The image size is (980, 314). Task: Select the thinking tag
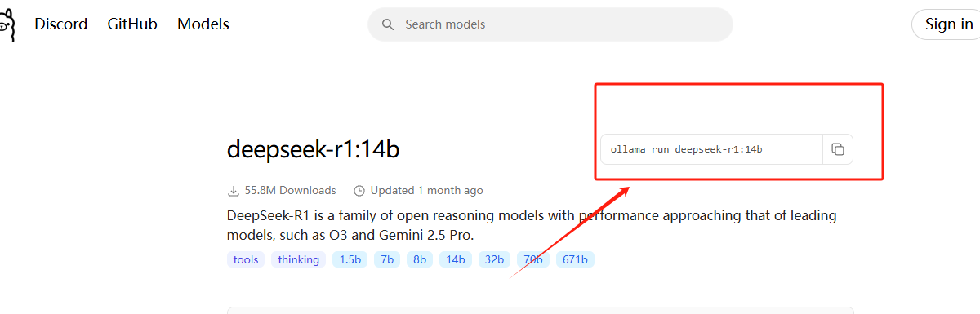tap(298, 259)
